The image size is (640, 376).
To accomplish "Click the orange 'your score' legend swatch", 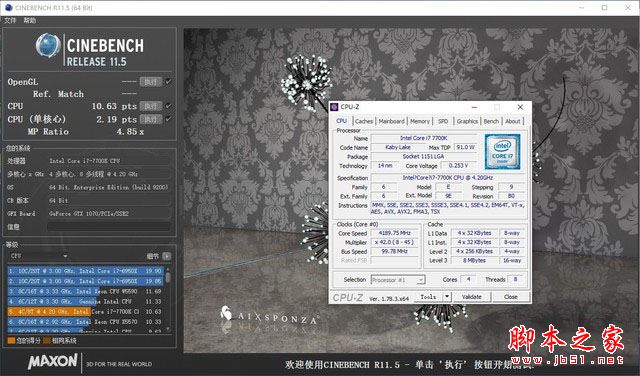I will click(x=11, y=340).
